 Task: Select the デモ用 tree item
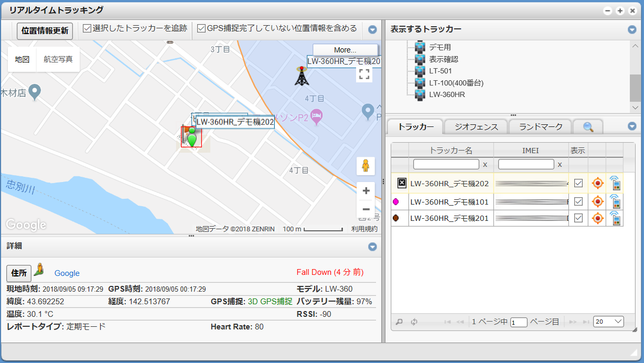(440, 47)
